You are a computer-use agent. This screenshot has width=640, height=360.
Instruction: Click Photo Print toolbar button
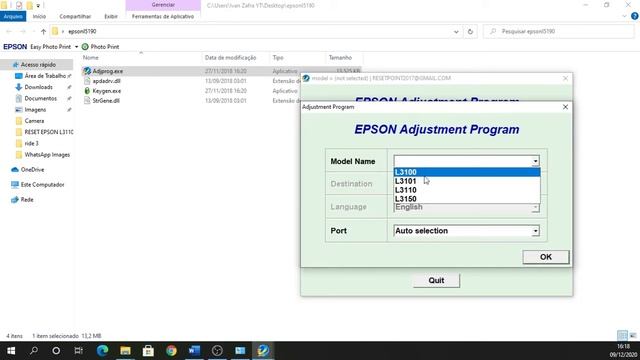pyautogui.click(x=100, y=47)
